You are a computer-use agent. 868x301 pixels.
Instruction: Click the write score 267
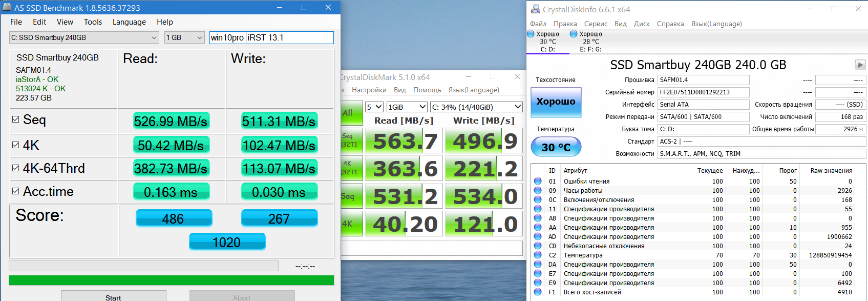click(279, 218)
